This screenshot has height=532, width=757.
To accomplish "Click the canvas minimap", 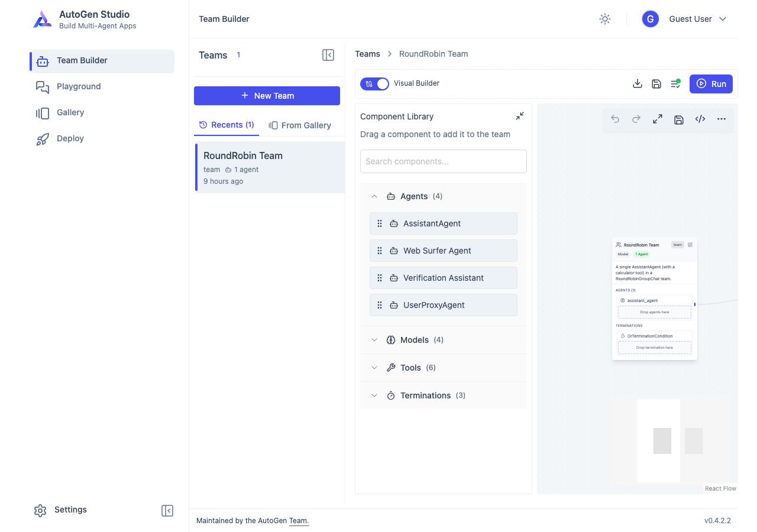I will pyautogui.click(x=671, y=441).
